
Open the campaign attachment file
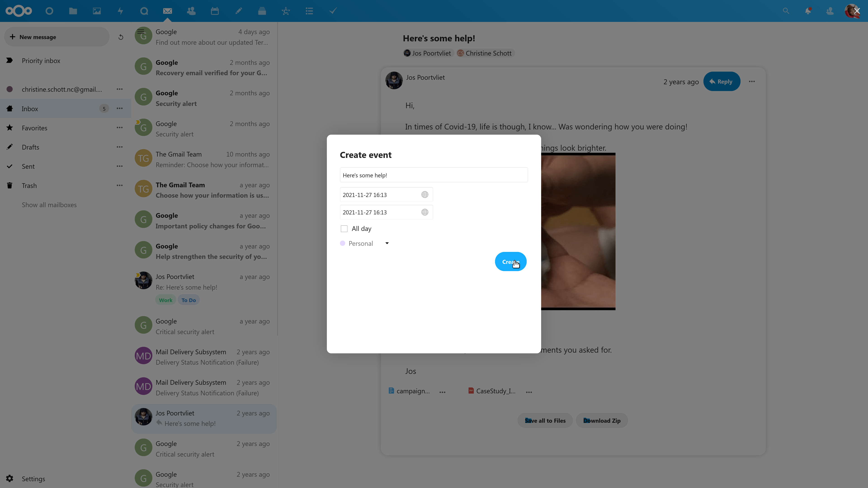(x=409, y=391)
